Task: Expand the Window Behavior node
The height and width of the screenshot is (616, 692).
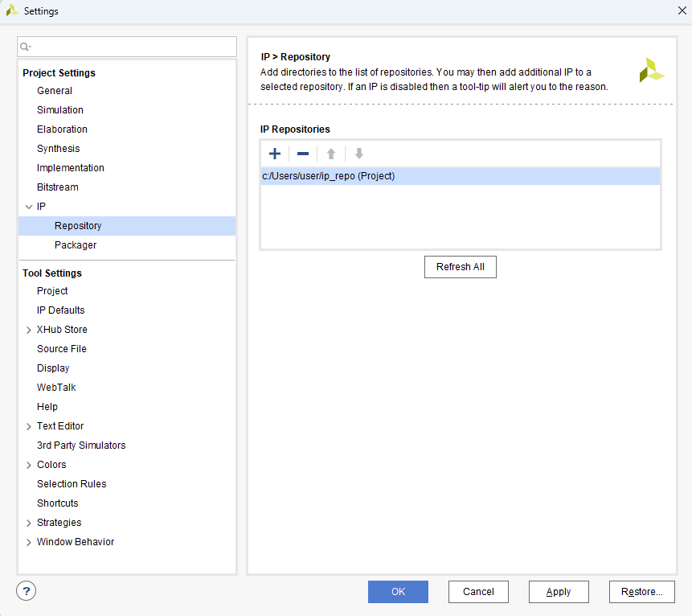Action: [29, 542]
